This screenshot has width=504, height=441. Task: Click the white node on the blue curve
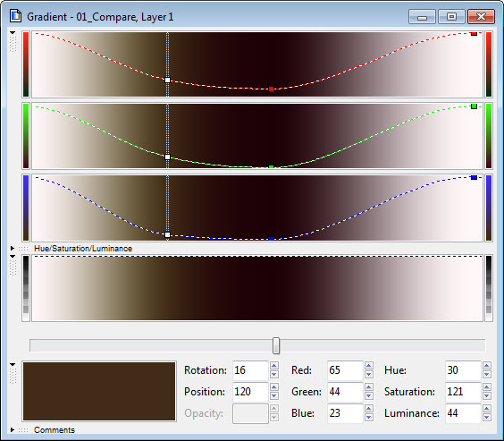[x=167, y=235]
